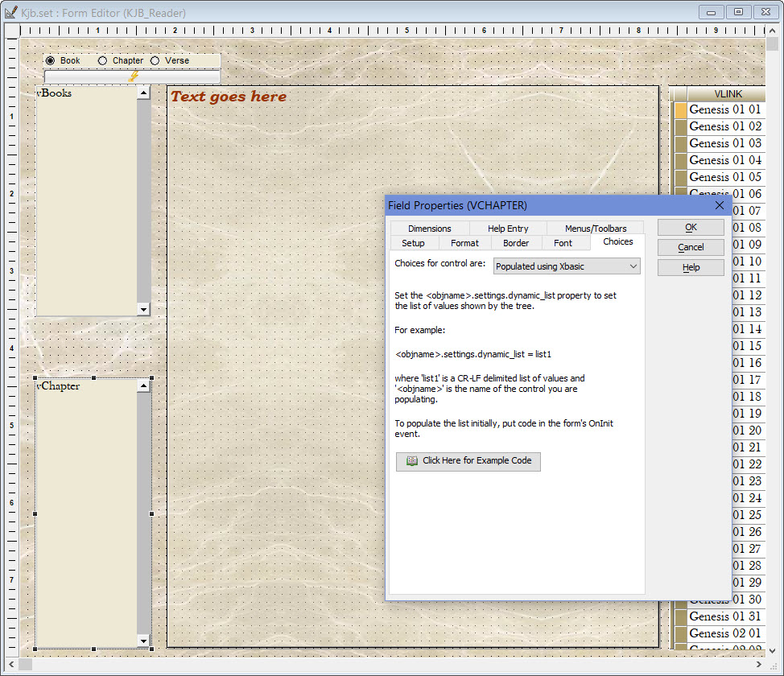The image size is (784, 676).
Task: Confirm field properties with the OK button
Action: point(691,227)
